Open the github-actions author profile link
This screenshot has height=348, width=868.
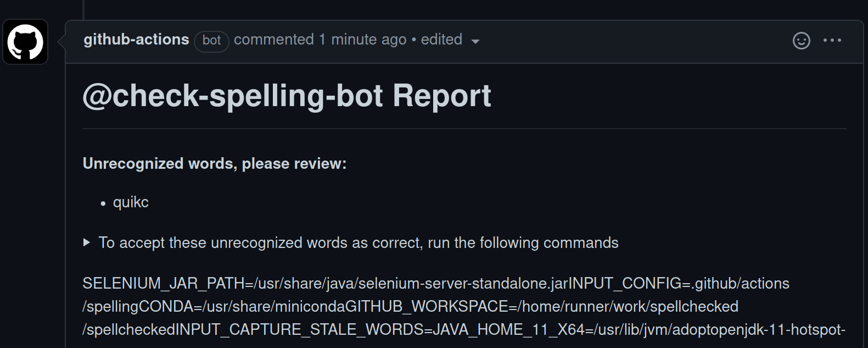pos(136,40)
